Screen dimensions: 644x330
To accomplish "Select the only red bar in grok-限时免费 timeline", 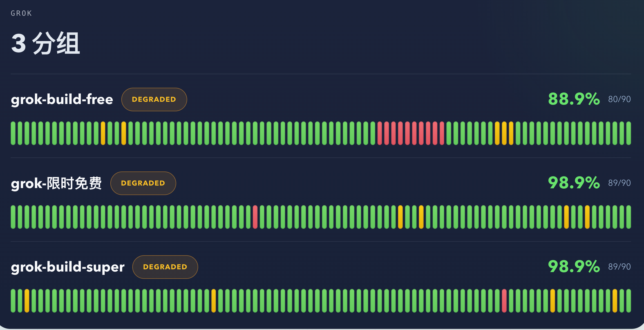I will pyautogui.click(x=255, y=217).
